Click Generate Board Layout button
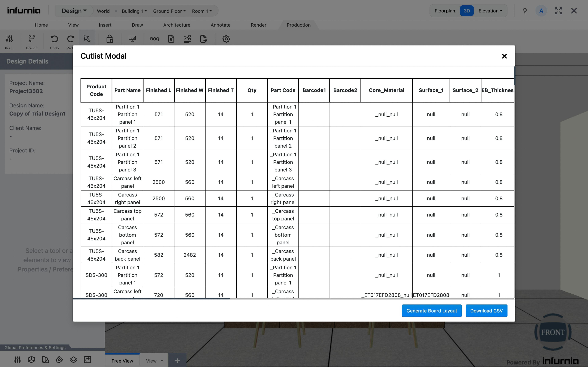The height and width of the screenshot is (367, 588). [x=432, y=311]
